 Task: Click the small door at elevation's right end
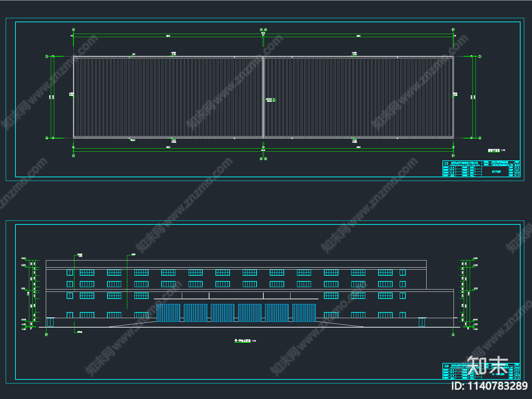click(x=422, y=322)
